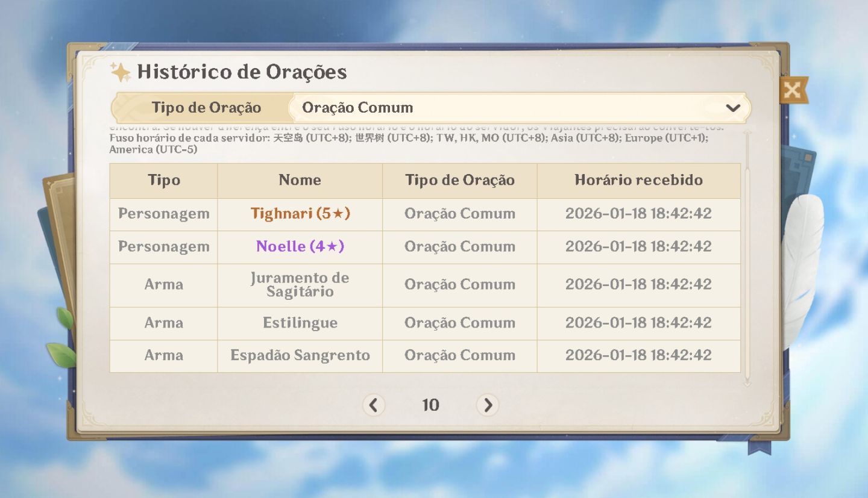Viewport: 868px width, 498px height.
Task: Click the Tipo de Oração filter label
Action: (206, 108)
